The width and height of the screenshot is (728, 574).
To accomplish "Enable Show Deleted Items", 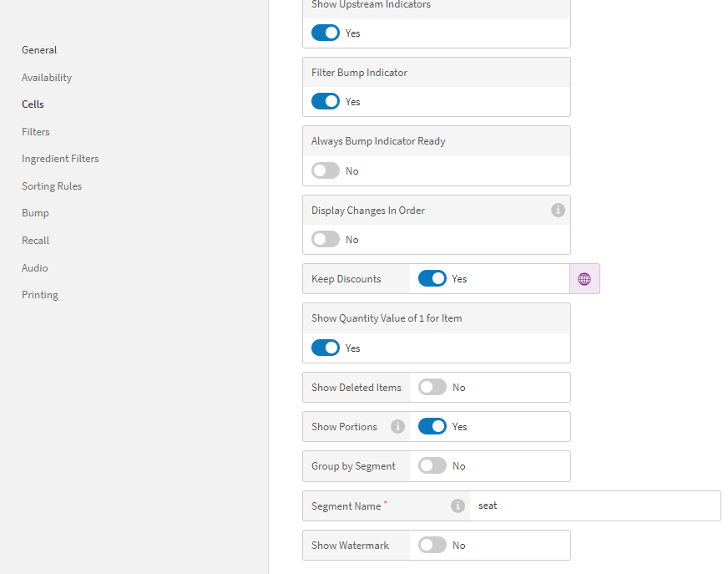I will [432, 387].
